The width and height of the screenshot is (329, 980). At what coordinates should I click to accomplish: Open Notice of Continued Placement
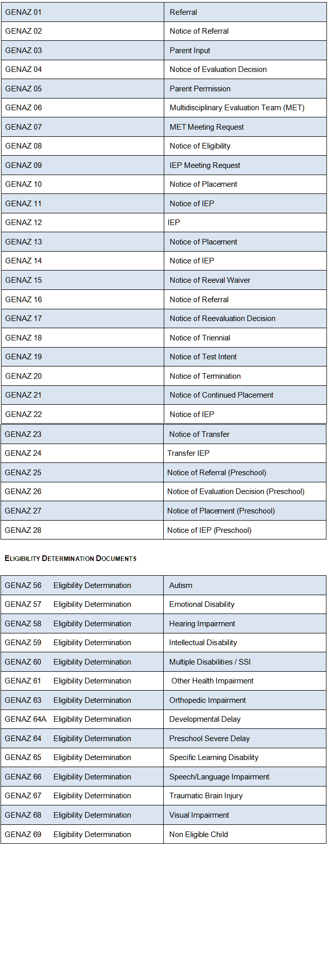click(221, 395)
